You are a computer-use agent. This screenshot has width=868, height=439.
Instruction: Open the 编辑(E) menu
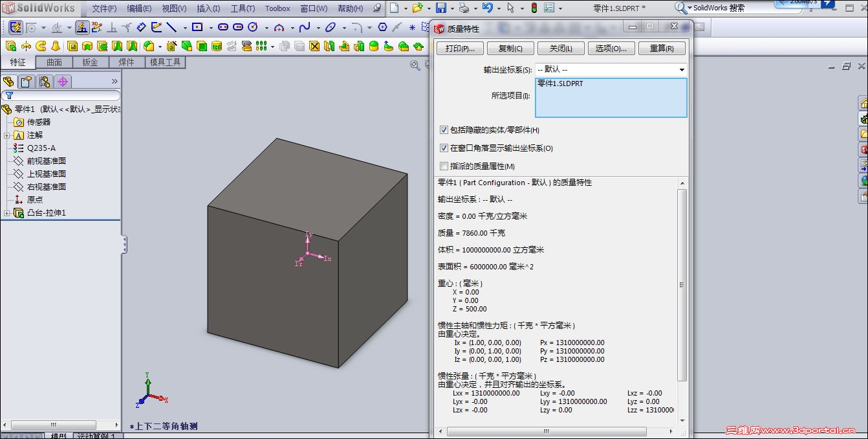(139, 8)
